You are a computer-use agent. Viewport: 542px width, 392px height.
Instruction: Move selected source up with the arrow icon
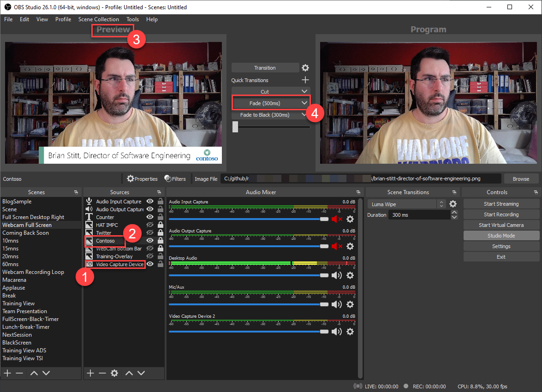129,373
